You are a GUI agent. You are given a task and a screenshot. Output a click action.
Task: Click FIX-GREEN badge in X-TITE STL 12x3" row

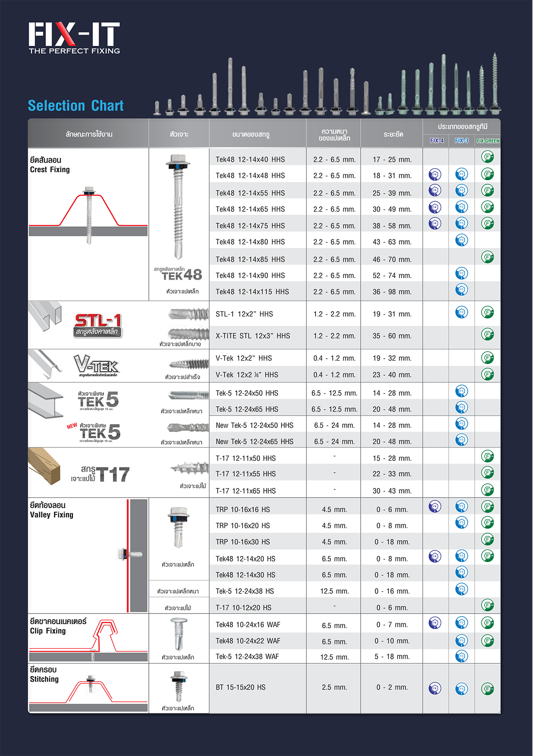pyautogui.click(x=487, y=334)
